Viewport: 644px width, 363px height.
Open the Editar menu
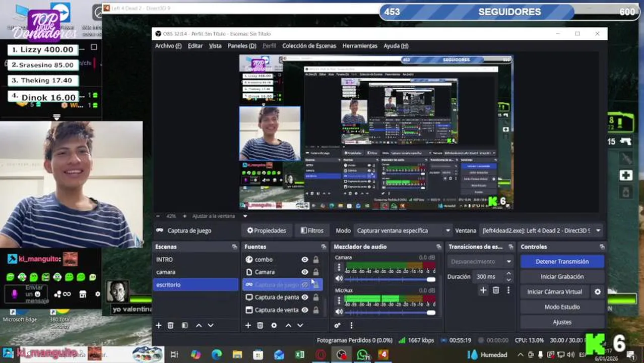[195, 46]
